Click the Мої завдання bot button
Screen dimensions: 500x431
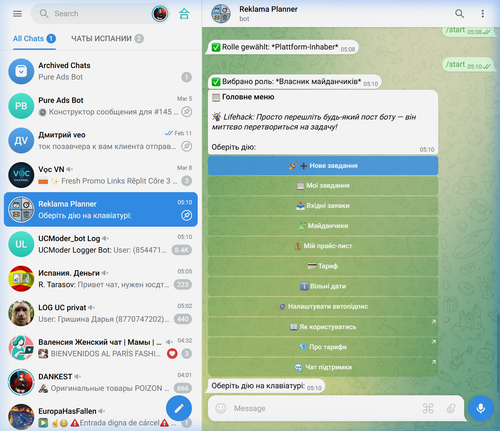pos(323,186)
